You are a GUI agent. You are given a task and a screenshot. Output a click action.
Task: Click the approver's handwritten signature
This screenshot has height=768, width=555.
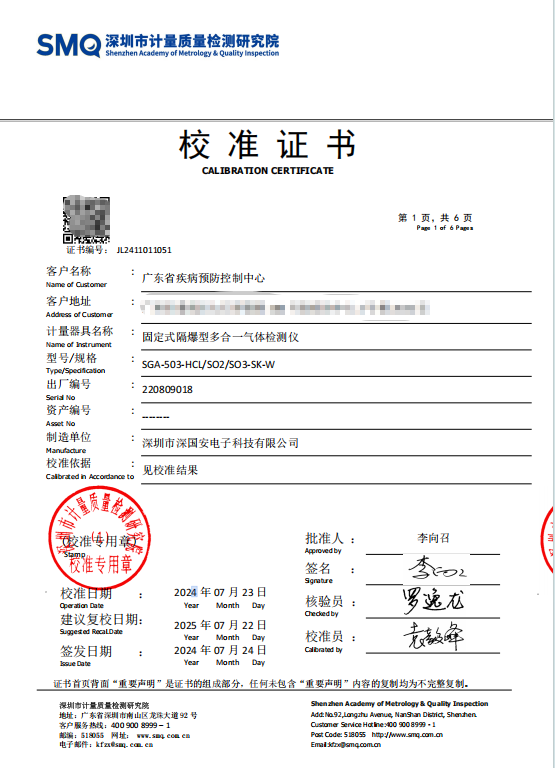coord(436,569)
